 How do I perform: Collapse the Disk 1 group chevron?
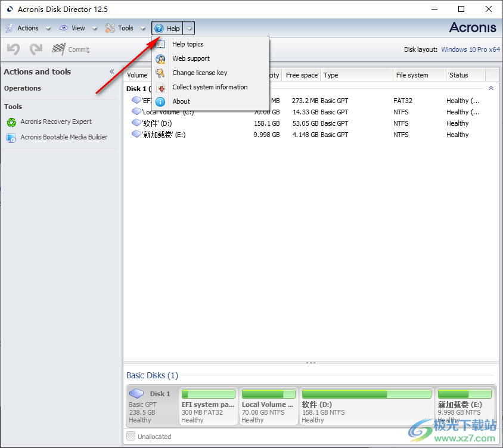(491, 88)
